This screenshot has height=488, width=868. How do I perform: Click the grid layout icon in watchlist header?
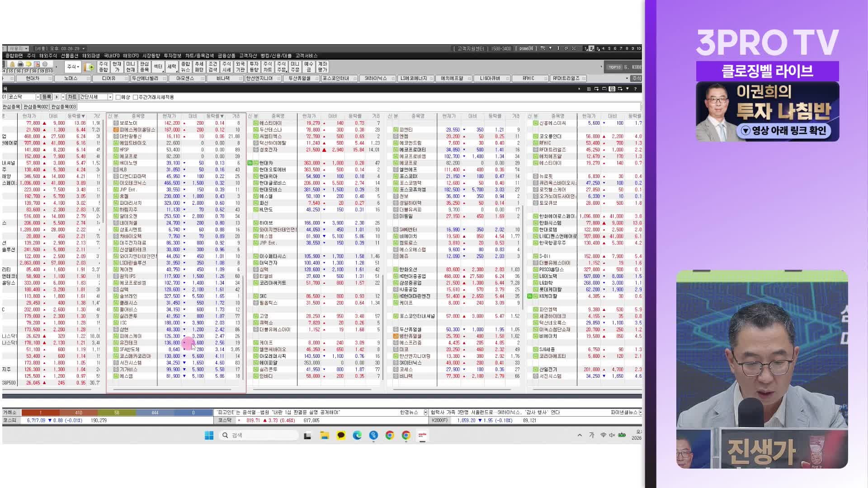pos(589,89)
